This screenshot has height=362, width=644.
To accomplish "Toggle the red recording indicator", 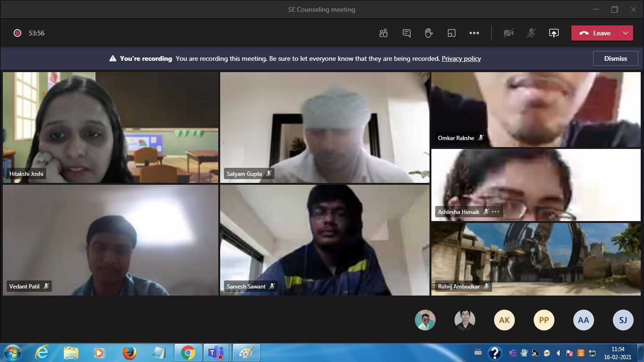I will tap(17, 33).
